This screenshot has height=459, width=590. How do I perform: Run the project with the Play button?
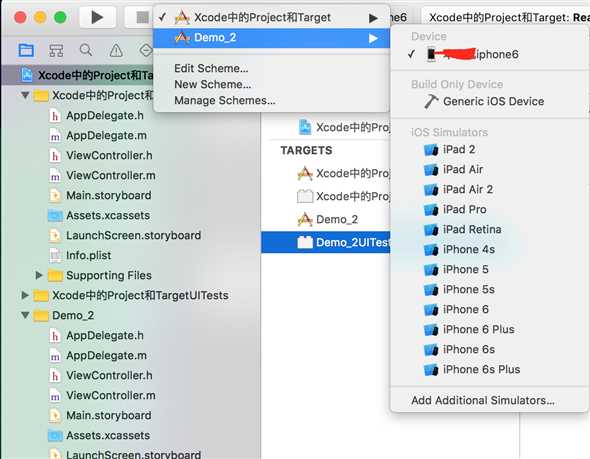97,17
